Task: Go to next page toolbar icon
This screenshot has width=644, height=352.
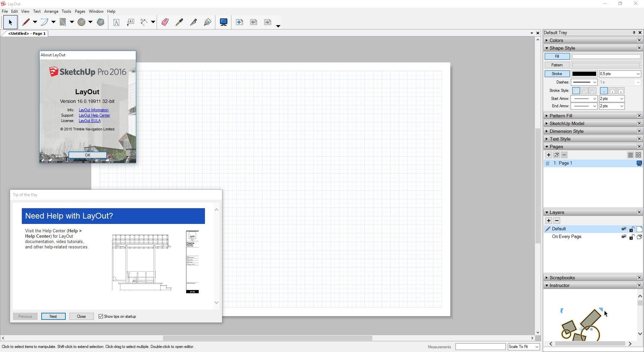Action: [268, 22]
